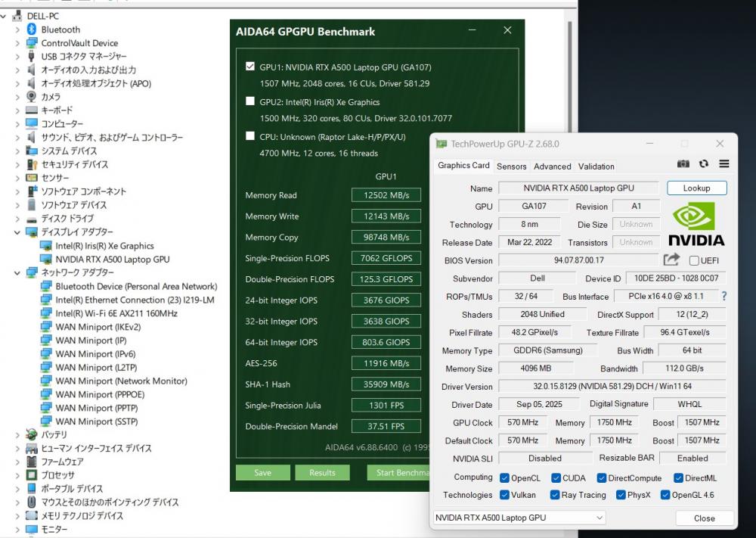The width and height of the screenshot is (756, 538).
Task: Switch to the Sensors tab
Action: pyautogui.click(x=512, y=166)
